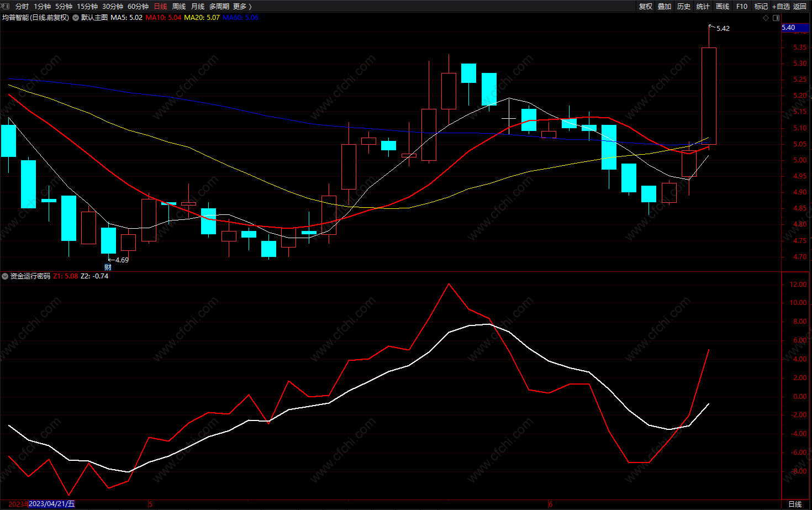Switch to the 分时 tab
The image size is (812, 510).
[22, 7]
